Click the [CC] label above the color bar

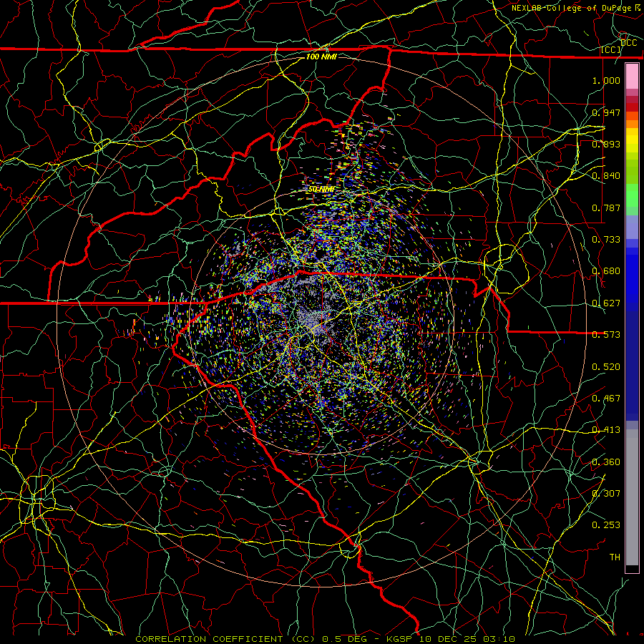(611, 50)
